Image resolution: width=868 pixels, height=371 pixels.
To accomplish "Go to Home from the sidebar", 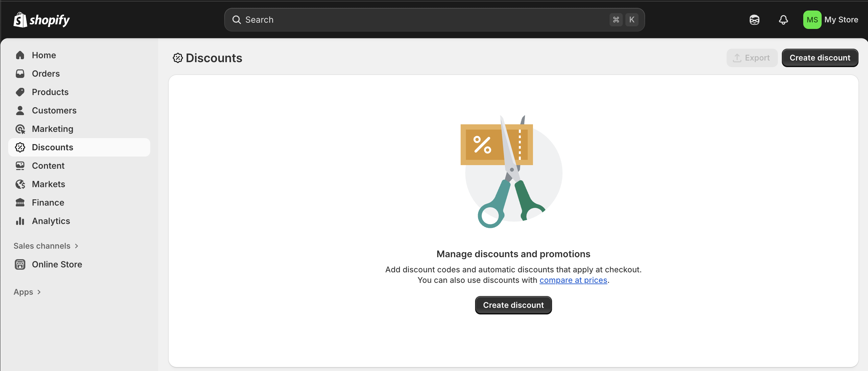I will (x=44, y=55).
